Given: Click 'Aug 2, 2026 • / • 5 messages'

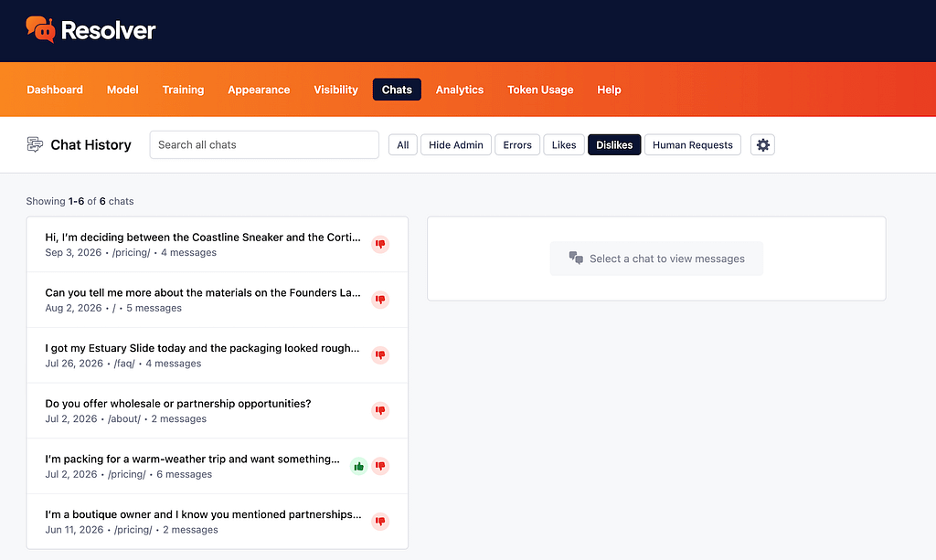Looking at the screenshot, I should point(113,308).
